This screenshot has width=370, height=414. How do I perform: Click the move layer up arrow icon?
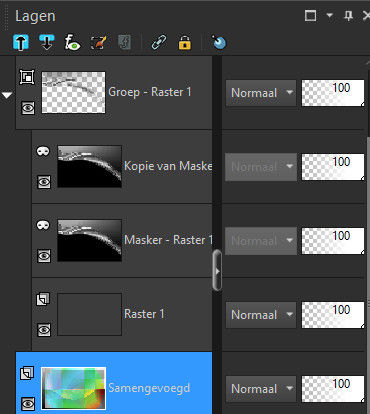pyautogui.click(x=21, y=43)
